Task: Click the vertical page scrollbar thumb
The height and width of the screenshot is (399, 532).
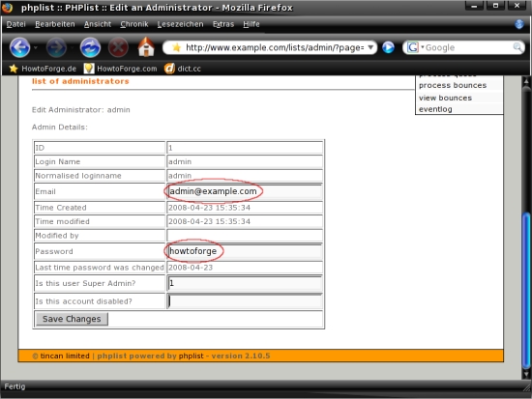Action: (x=526, y=290)
